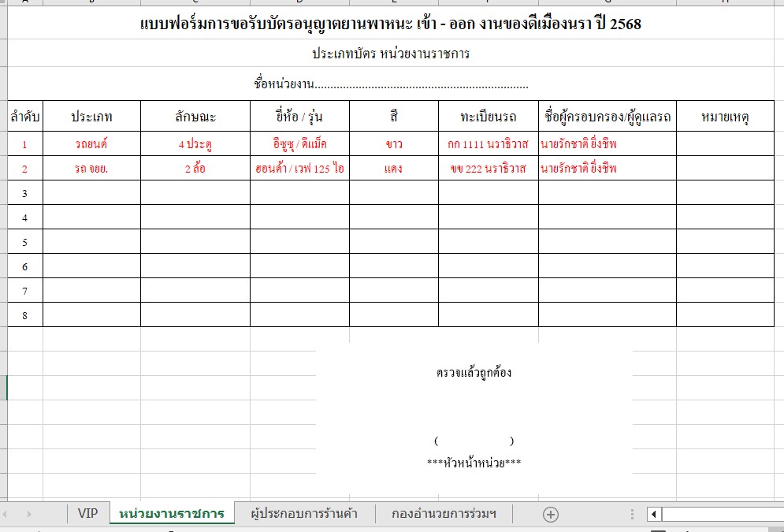Image resolution: width=784 pixels, height=532 pixels.
Task: Click the tab bar resize handle dots
Action: 632,515
